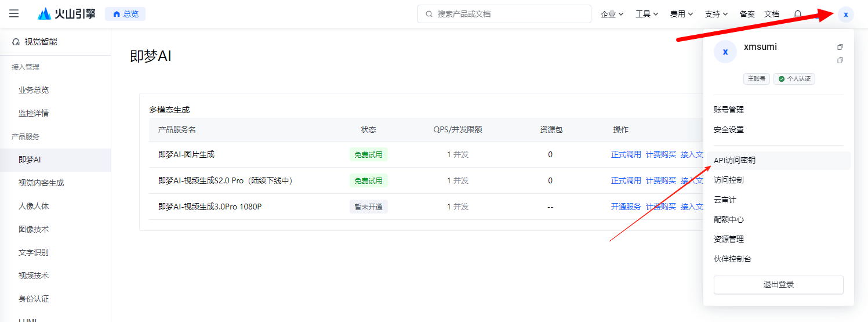Expand the 企业 dropdown menu
Viewport: 868px width, 322px height.
(x=612, y=14)
